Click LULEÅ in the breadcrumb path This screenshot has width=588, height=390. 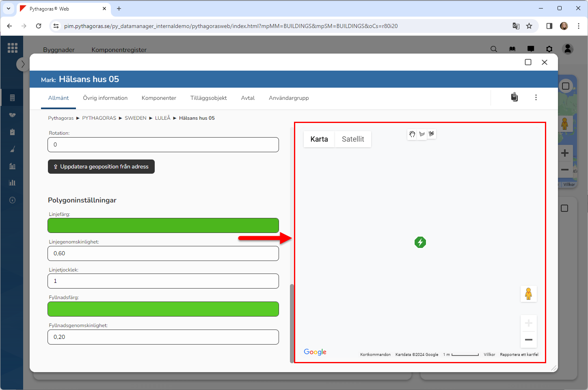click(162, 118)
